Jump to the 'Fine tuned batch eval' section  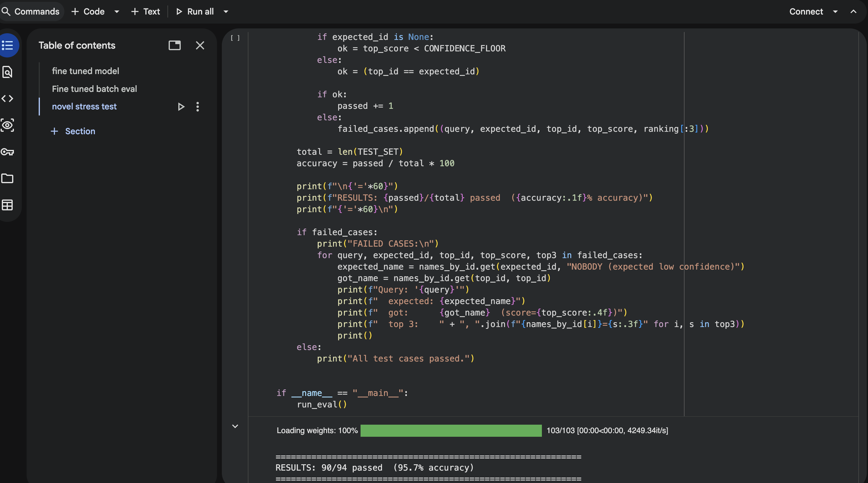[x=94, y=89]
